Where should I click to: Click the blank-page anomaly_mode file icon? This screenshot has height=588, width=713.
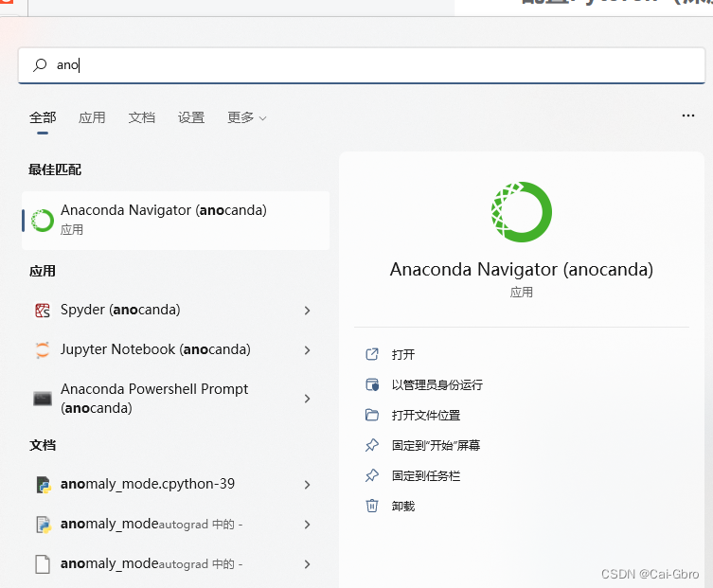click(43, 564)
